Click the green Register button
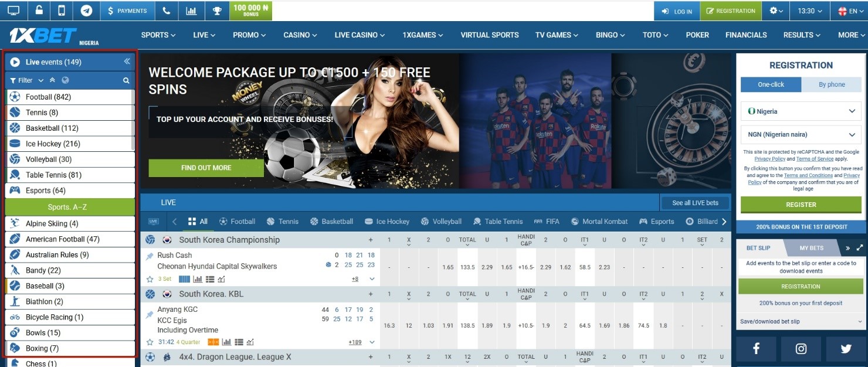Viewport: 868px width, 367px height. pyautogui.click(x=801, y=205)
